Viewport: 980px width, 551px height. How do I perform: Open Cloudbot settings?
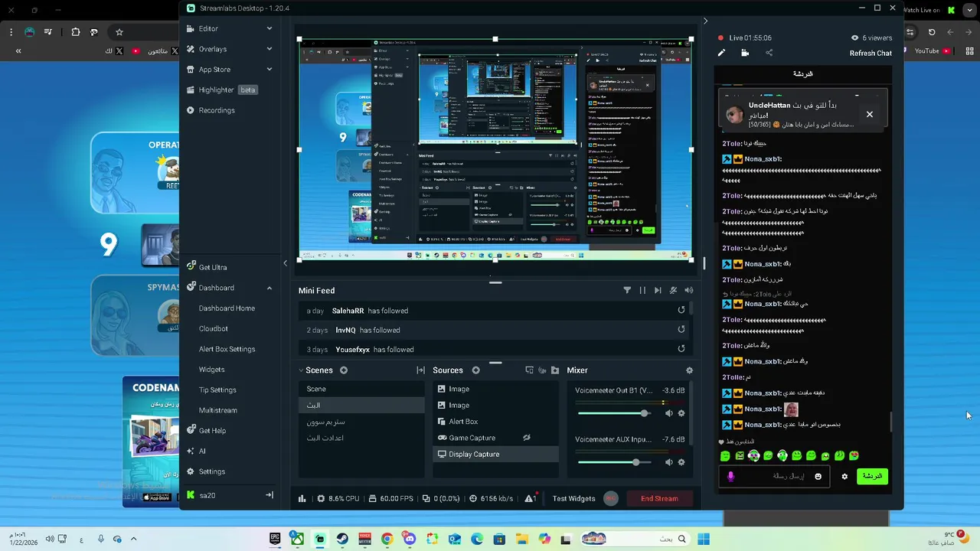tap(214, 328)
